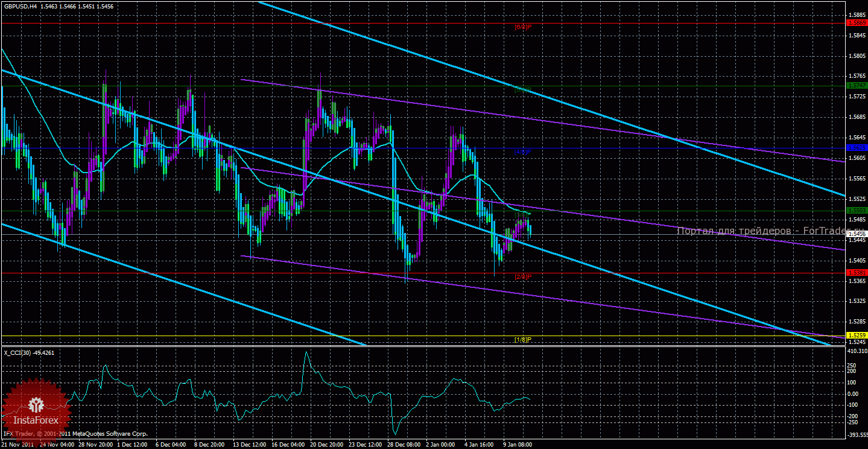Click the 410.310 CCI scale maximum
Viewport: 868px width, 449px height.
(857, 351)
